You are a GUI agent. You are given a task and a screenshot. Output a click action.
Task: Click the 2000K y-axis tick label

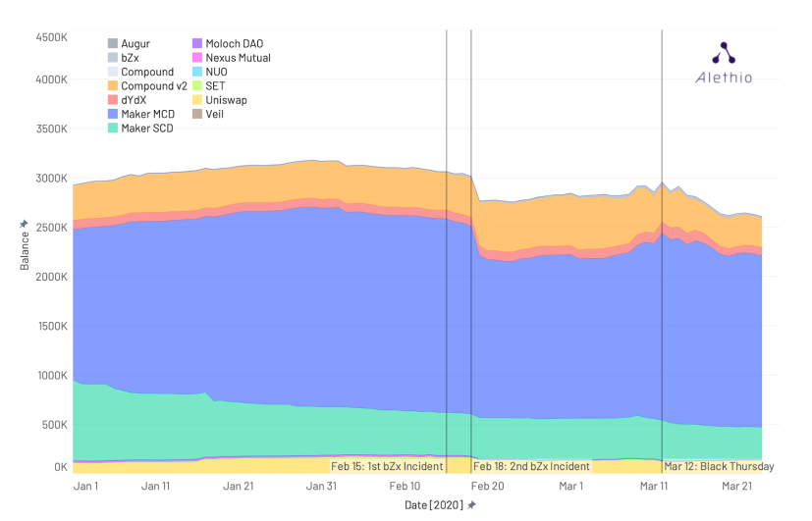pyautogui.click(x=52, y=277)
